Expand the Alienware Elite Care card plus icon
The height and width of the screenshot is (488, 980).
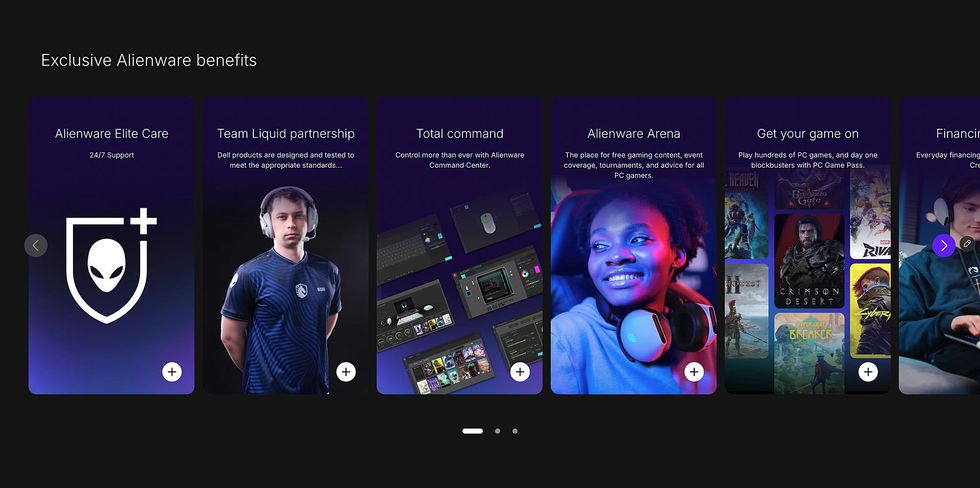point(172,372)
